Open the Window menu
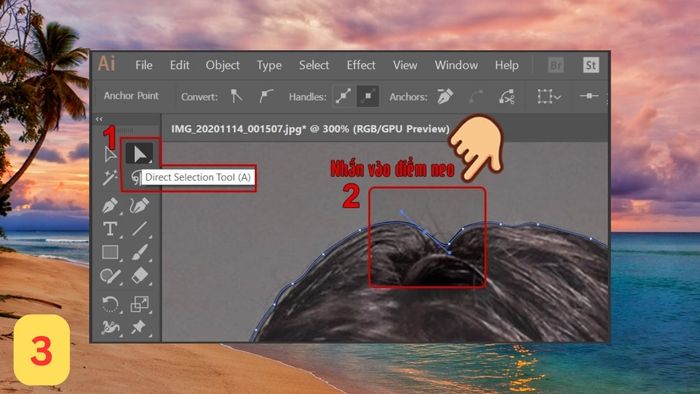This screenshot has width=700, height=394. (456, 65)
